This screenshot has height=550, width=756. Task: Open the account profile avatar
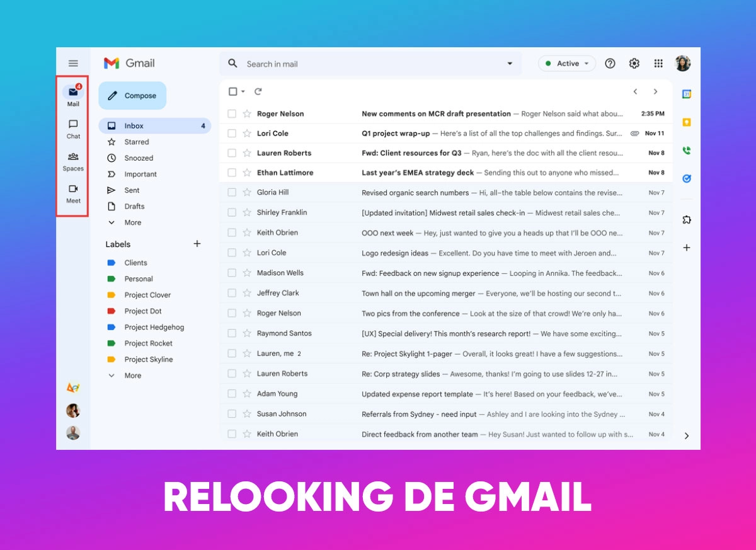pos(682,64)
